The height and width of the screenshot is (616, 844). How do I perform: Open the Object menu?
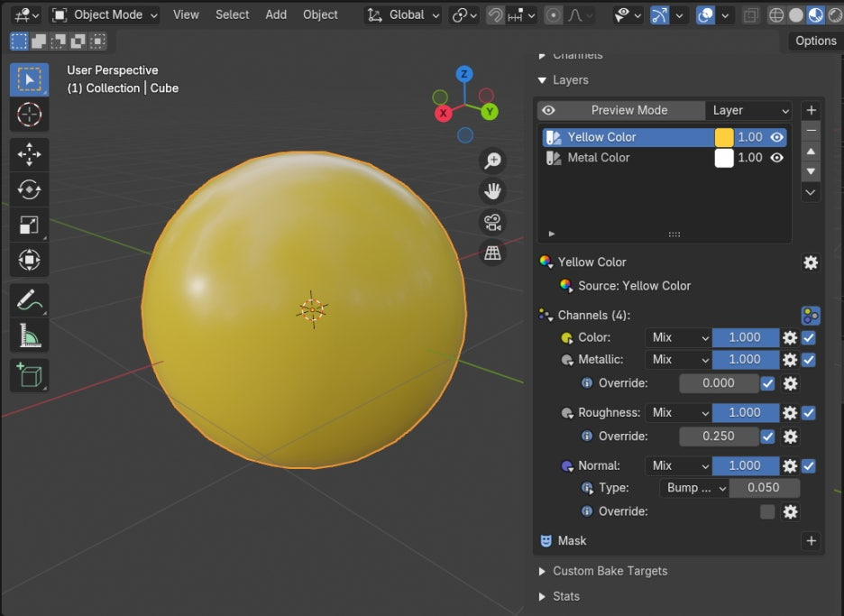pyautogui.click(x=320, y=15)
